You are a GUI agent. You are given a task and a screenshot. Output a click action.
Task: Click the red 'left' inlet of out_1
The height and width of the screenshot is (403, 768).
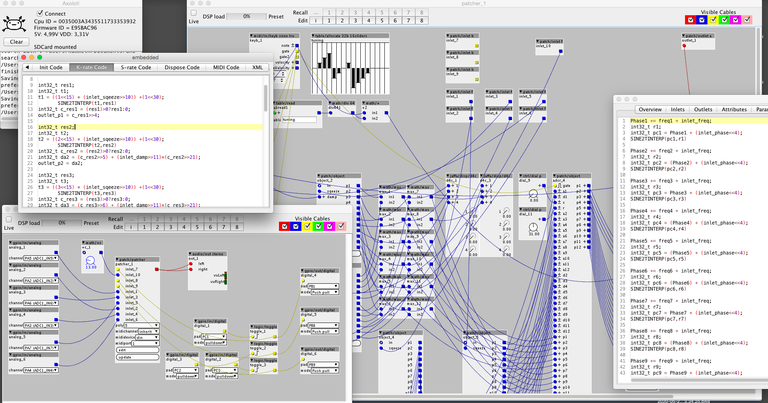(x=191, y=264)
